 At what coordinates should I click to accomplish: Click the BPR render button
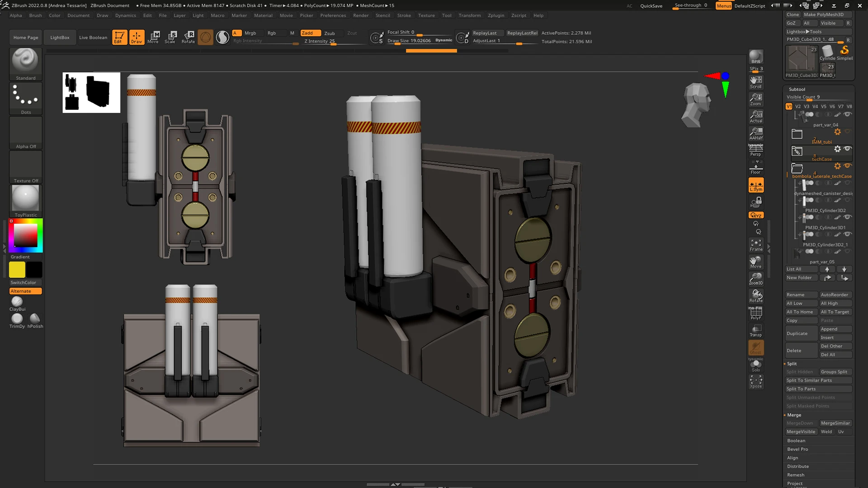(756, 57)
